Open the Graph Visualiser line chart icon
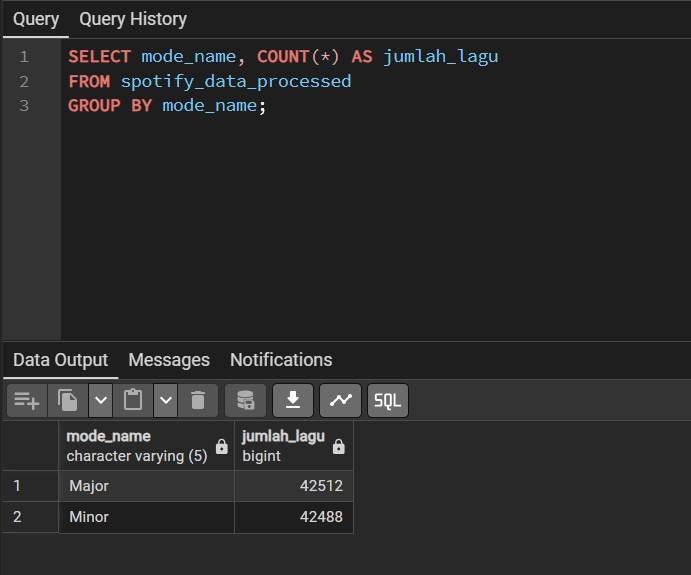 point(341,400)
